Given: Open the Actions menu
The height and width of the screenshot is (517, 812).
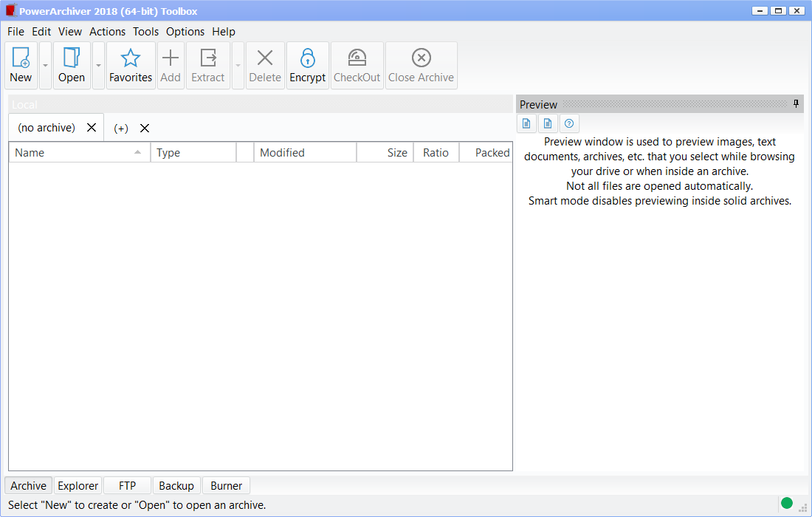Looking at the screenshot, I should click(x=107, y=32).
